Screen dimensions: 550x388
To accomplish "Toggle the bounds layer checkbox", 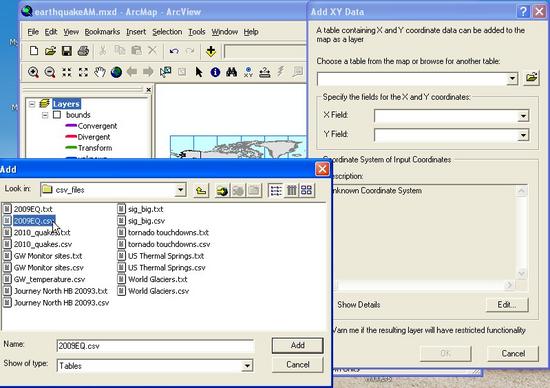I will (57, 115).
